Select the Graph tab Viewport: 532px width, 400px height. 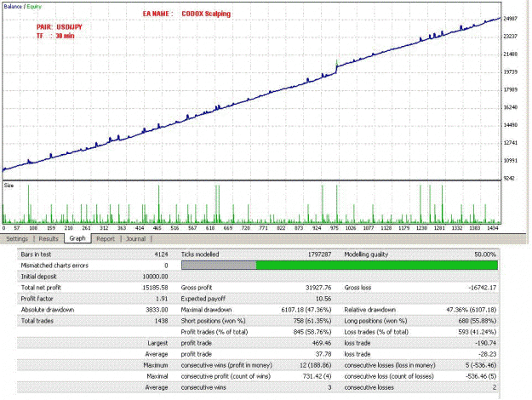[x=77, y=238]
